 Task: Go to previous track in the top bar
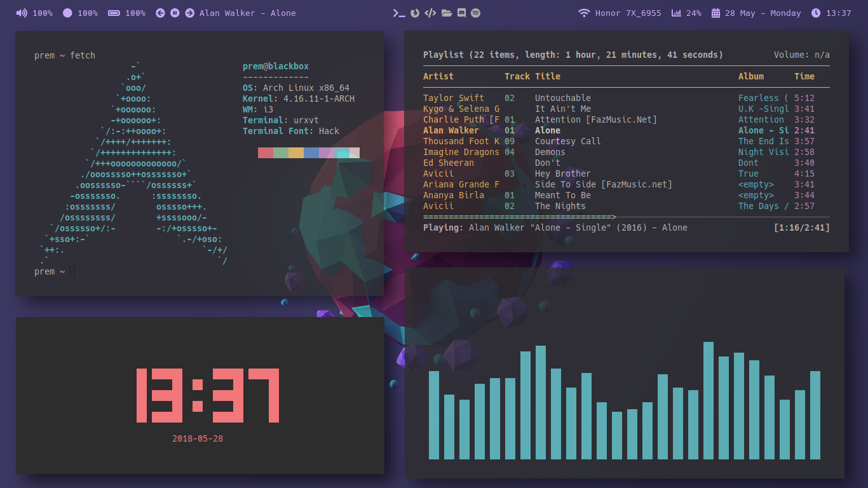point(160,13)
